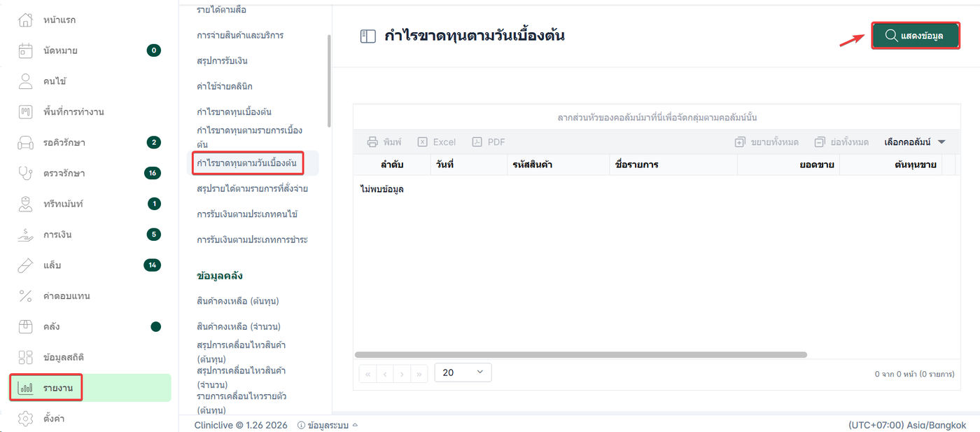Go to the first page of results

pos(368,373)
